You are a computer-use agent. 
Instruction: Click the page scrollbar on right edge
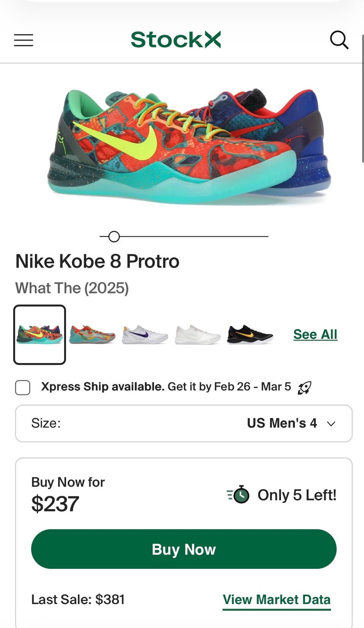362,99
